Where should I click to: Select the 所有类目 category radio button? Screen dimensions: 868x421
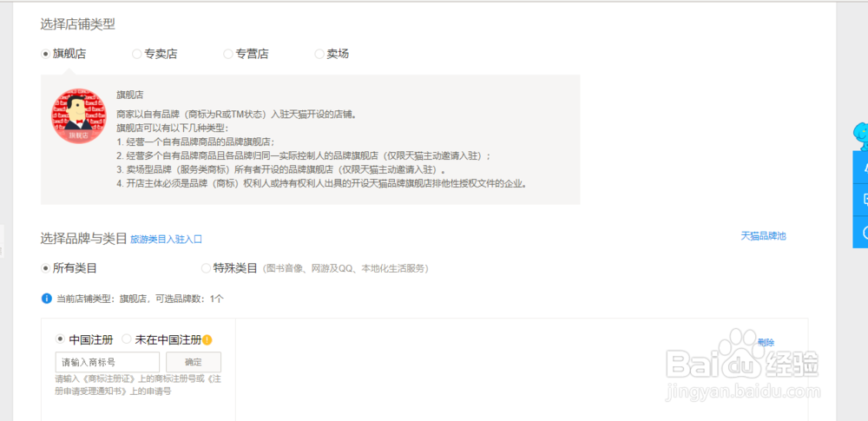click(46, 268)
